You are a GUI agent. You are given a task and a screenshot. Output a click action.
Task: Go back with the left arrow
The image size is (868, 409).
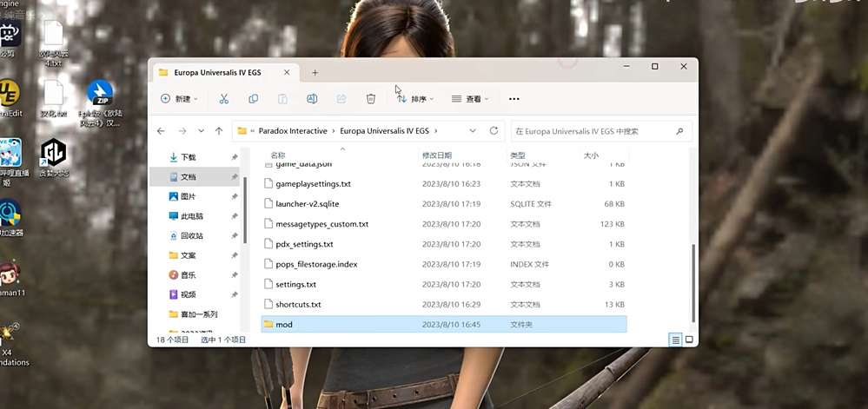tap(161, 131)
